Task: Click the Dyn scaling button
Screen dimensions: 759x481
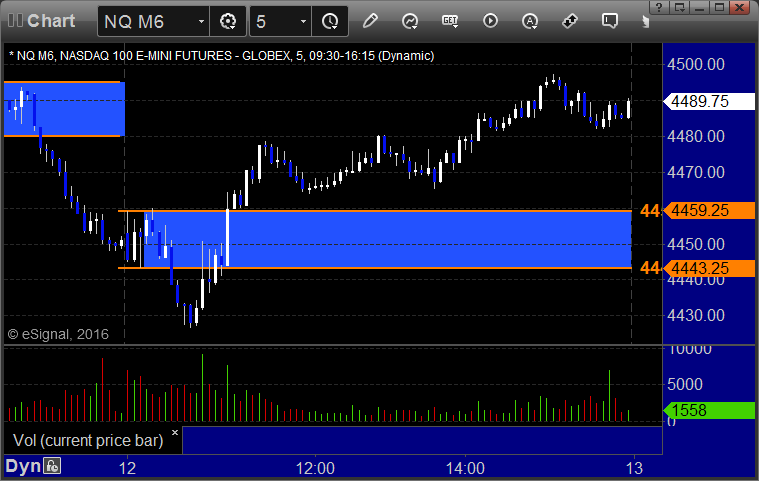Action: point(23,466)
